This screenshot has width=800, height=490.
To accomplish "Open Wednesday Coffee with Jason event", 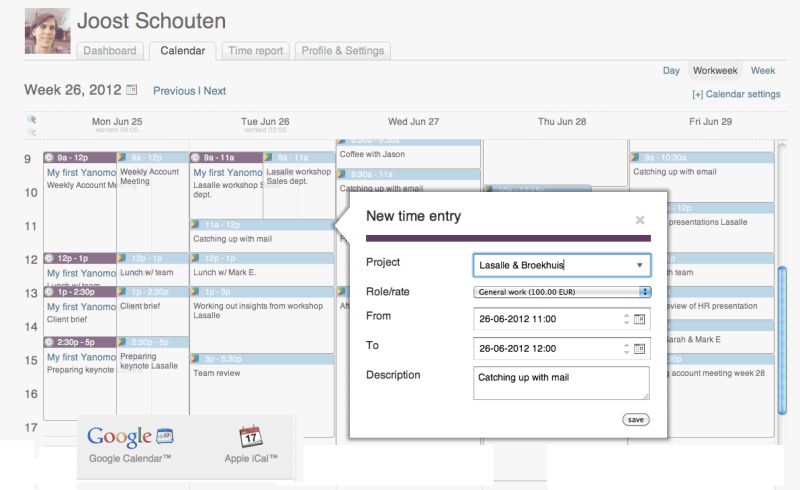I will click(409, 152).
